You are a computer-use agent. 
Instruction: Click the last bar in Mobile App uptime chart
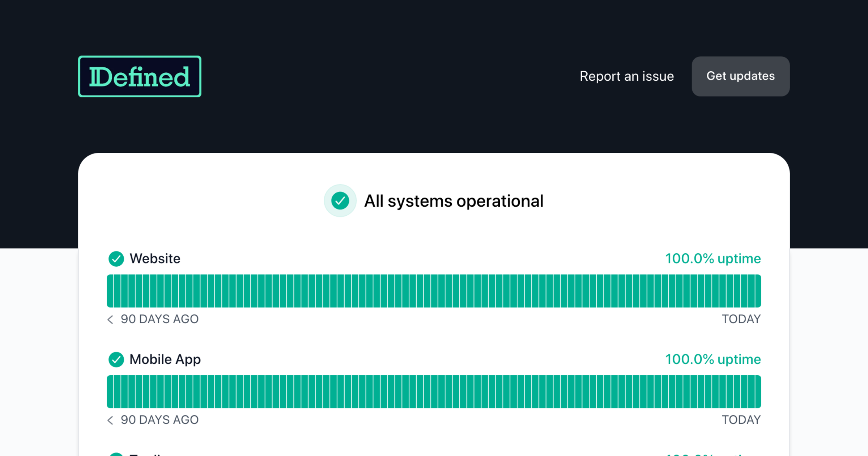click(x=758, y=392)
